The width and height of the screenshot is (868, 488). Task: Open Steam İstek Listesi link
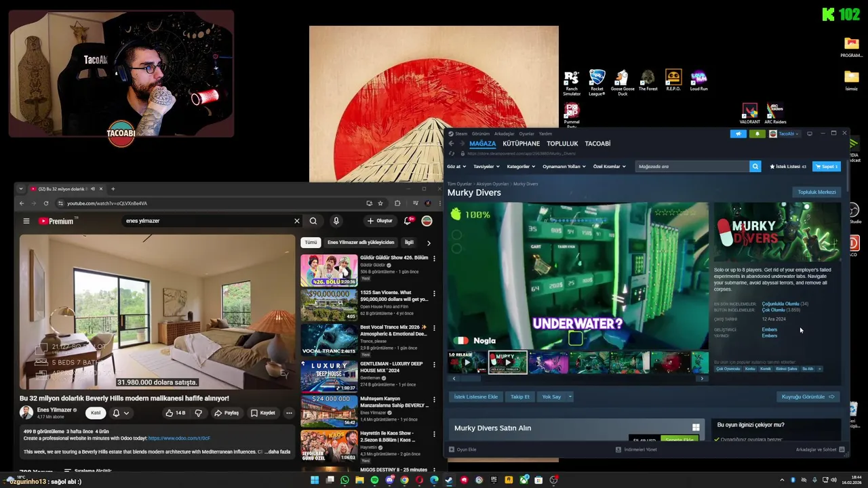(x=787, y=166)
